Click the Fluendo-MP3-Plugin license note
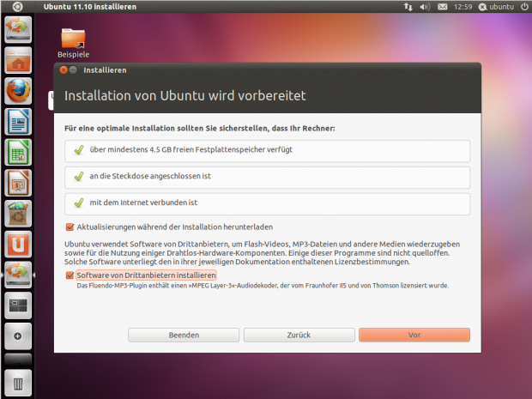Screen dimensions: 532x399 pos(263,286)
